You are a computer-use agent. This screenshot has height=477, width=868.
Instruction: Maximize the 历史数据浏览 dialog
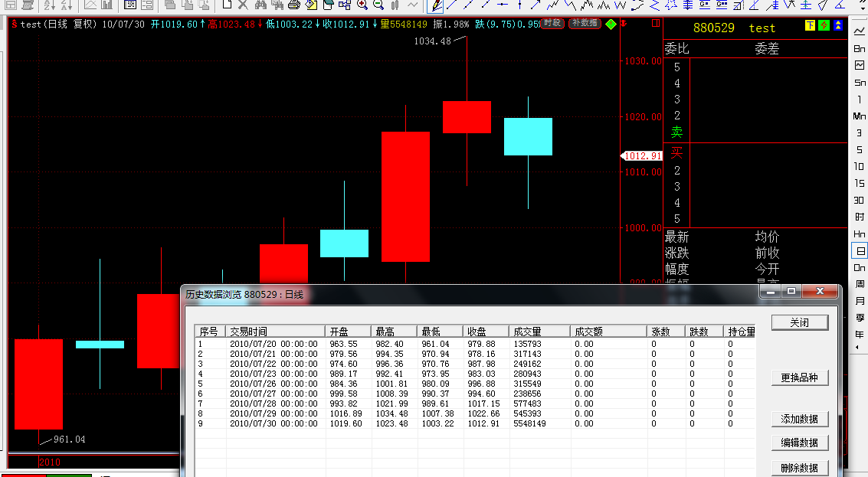coord(791,291)
